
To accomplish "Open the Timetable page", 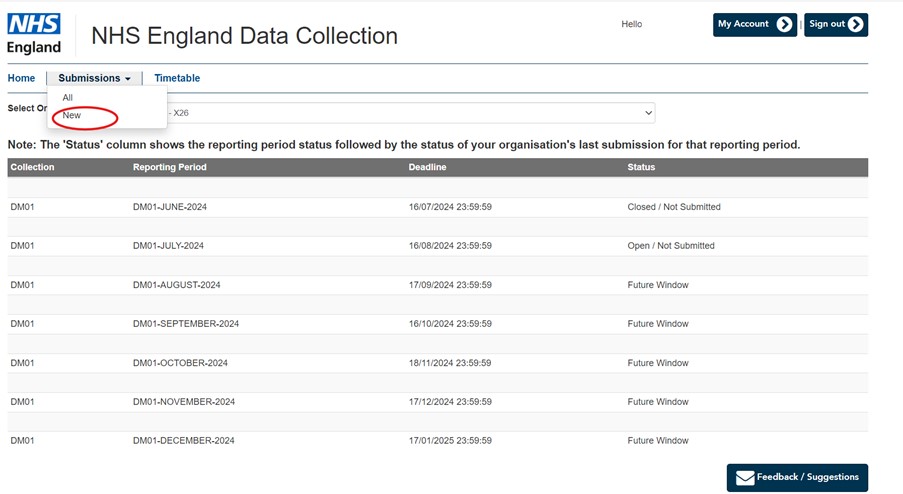I will [x=177, y=78].
